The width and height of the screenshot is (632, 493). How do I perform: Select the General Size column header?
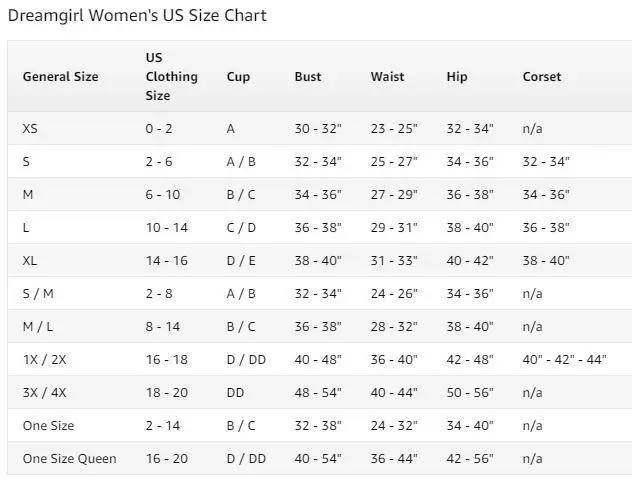[60, 77]
